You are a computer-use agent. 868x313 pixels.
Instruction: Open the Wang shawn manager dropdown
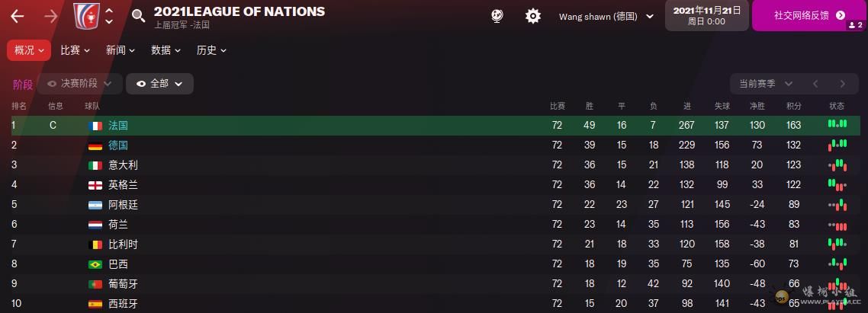coord(606,16)
